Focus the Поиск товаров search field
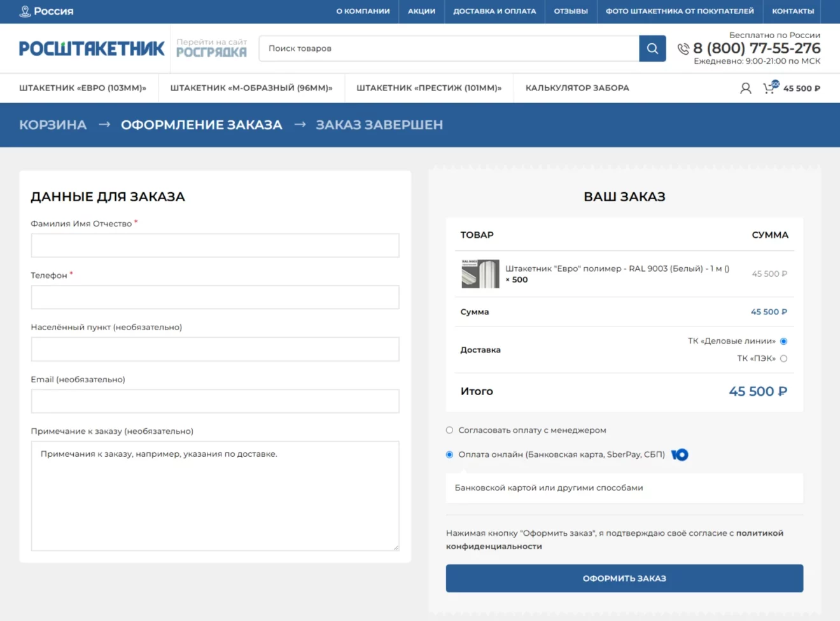The image size is (840, 621). [449, 48]
